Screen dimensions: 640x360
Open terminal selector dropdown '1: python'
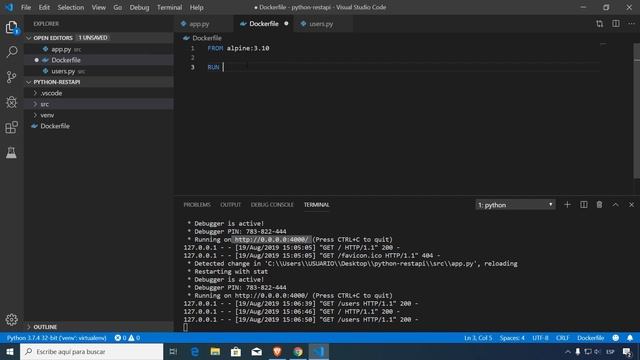click(516, 204)
